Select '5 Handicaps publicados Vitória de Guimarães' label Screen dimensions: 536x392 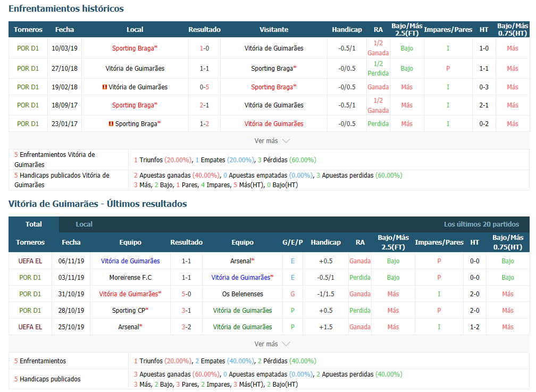(x=62, y=180)
